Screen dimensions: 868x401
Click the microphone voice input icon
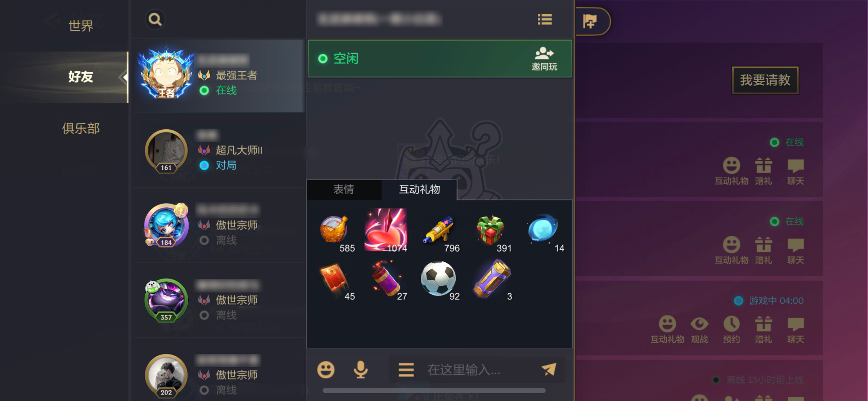coord(360,369)
